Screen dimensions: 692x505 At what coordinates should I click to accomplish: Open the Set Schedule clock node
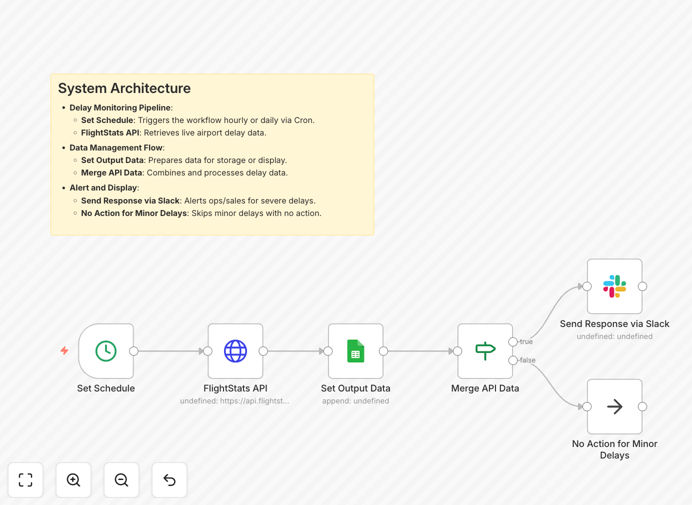coord(106,351)
